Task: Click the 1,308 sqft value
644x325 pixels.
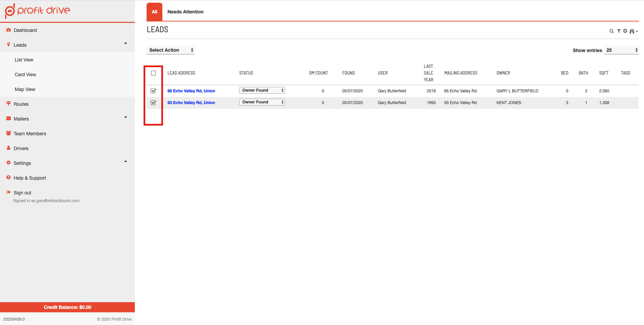Action: [x=604, y=103]
